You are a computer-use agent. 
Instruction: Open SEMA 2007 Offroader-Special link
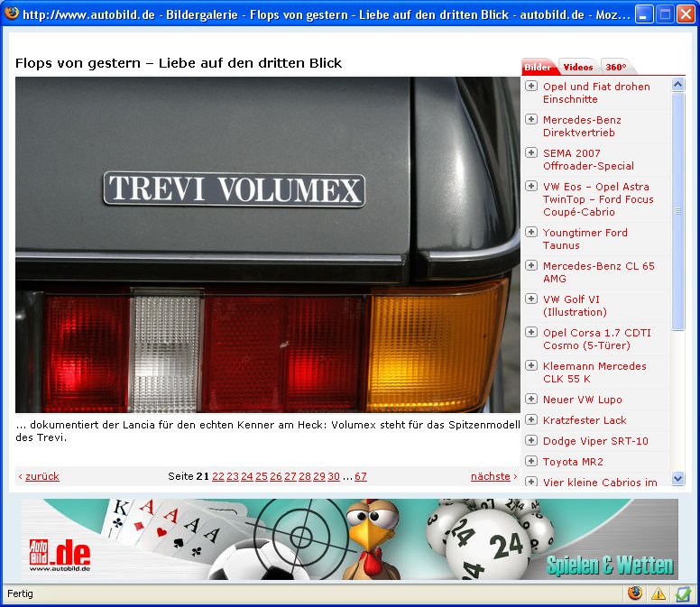(x=588, y=160)
